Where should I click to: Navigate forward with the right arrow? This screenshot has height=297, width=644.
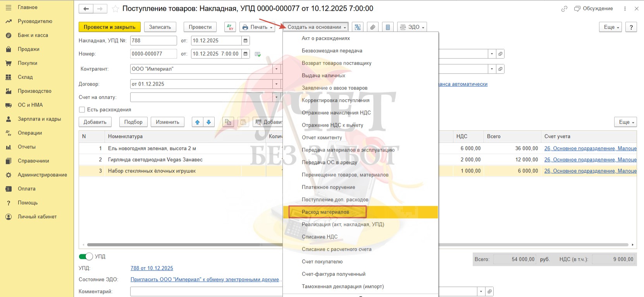[100, 9]
